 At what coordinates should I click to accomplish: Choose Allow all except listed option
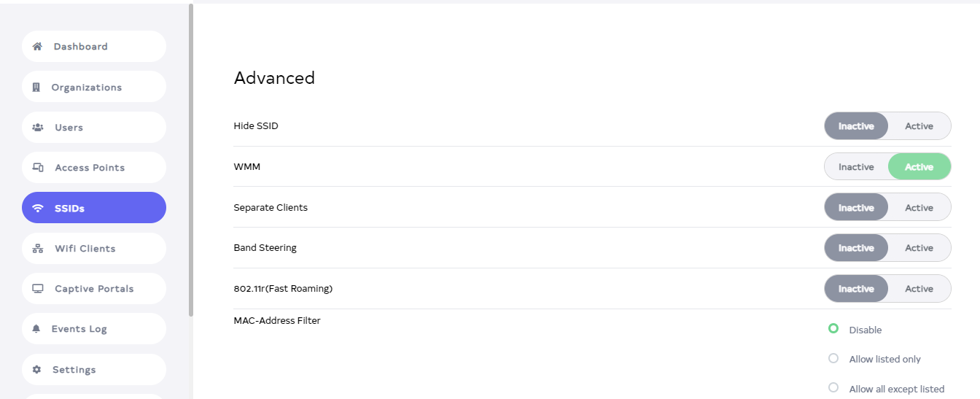833,388
